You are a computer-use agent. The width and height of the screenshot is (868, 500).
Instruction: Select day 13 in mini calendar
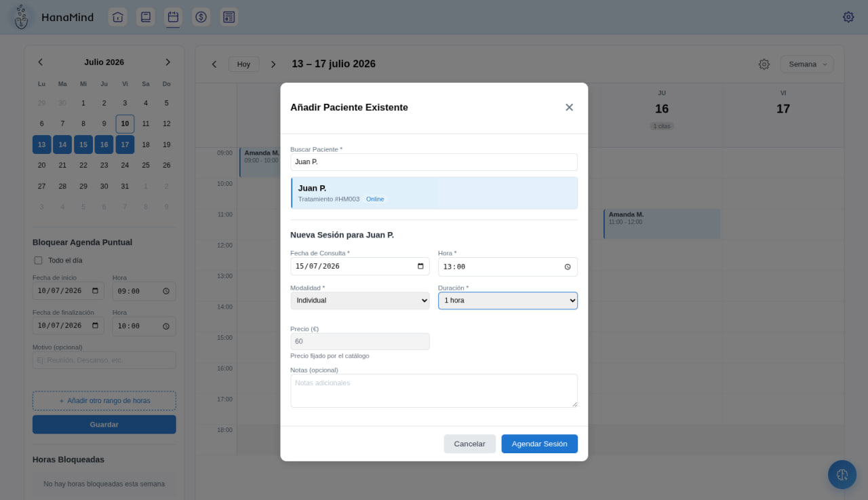coord(42,145)
